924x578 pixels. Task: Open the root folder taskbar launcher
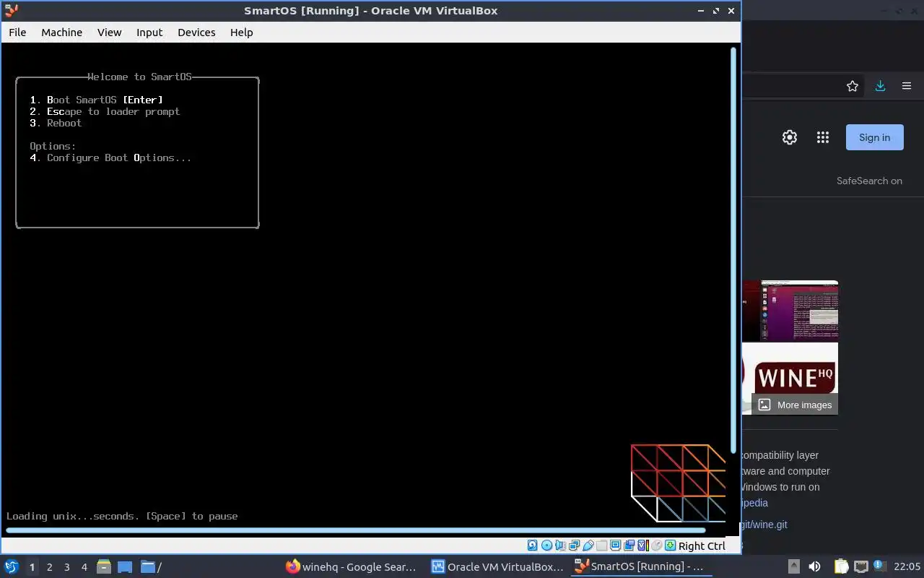point(151,566)
